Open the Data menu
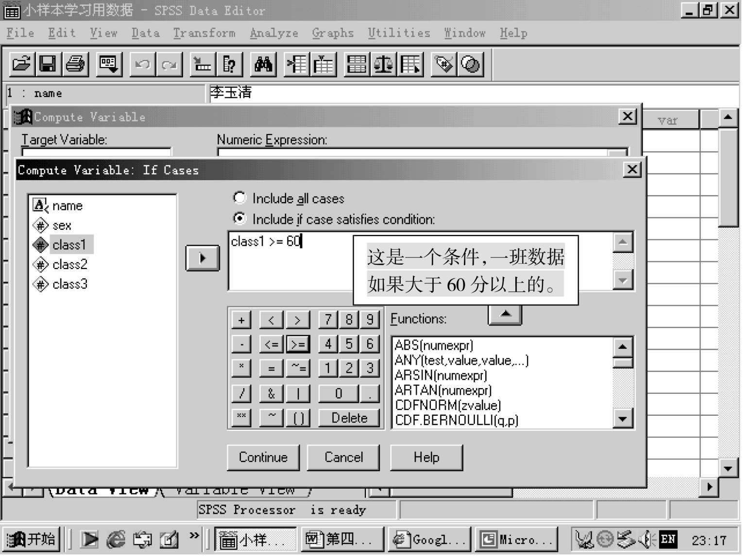The height and width of the screenshot is (560, 746). tap(146, 33)
